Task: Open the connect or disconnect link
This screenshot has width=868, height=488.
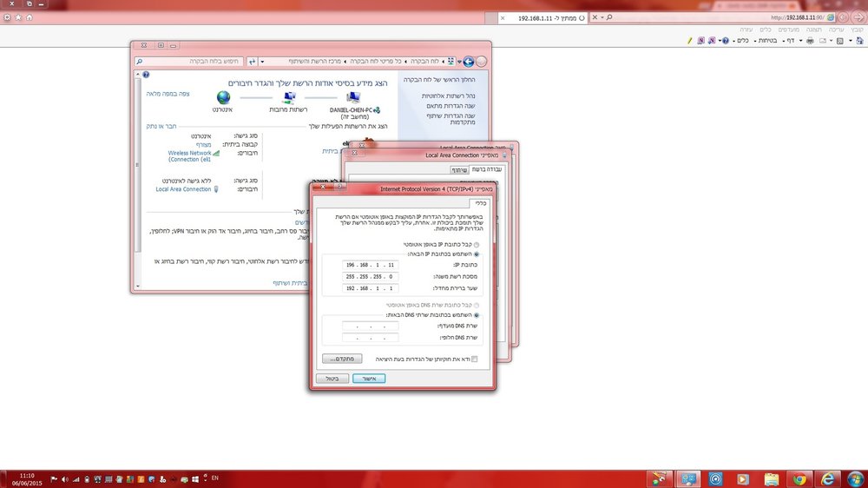Action: (161, 126)
